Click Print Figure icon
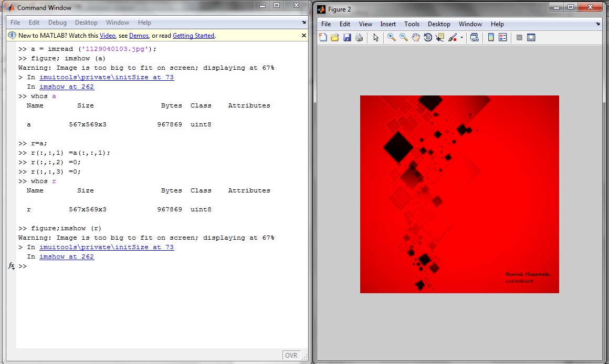Screen dimensions: 609x364 tap(359, 37)
